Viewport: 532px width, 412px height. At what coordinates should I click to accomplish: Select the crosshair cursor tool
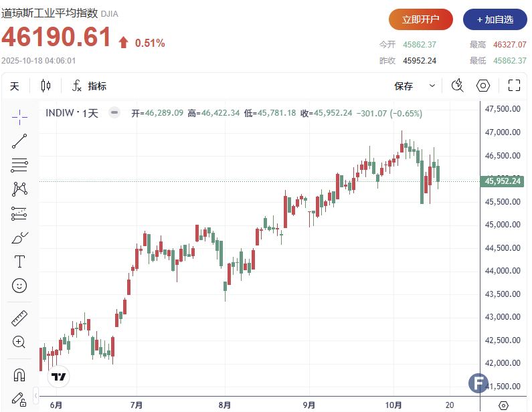[x=19, y=118]
